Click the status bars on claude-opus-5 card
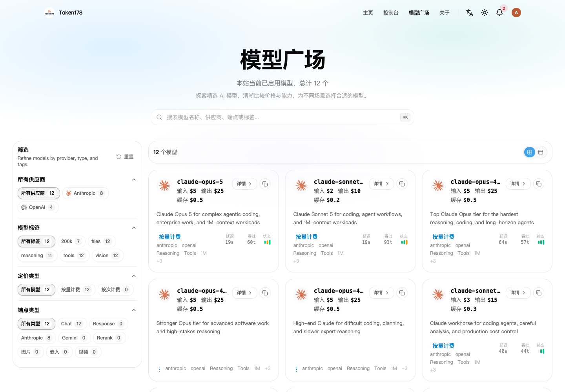The image size is (565, 392). 267,242
